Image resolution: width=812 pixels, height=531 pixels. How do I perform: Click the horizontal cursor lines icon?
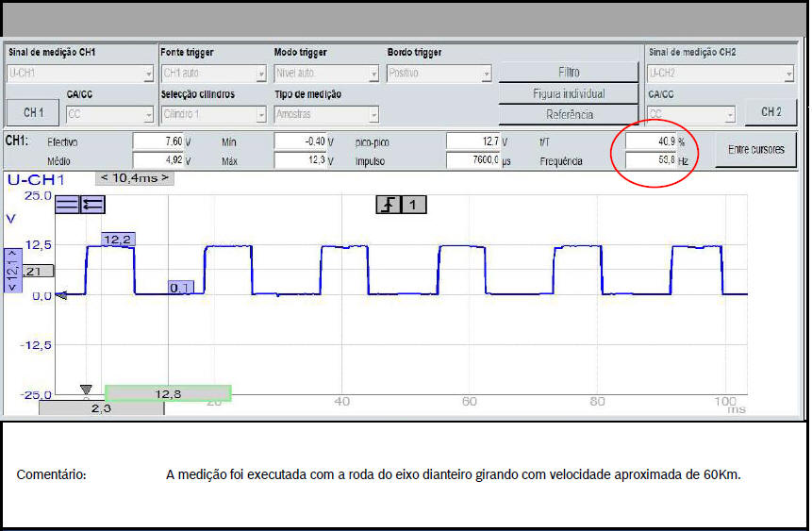pos(67,204)
